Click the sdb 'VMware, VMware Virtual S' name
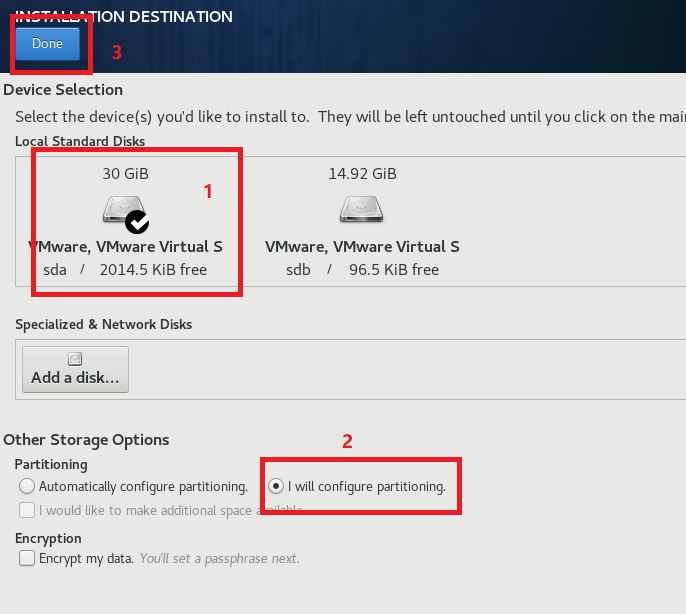 [362, 247]
